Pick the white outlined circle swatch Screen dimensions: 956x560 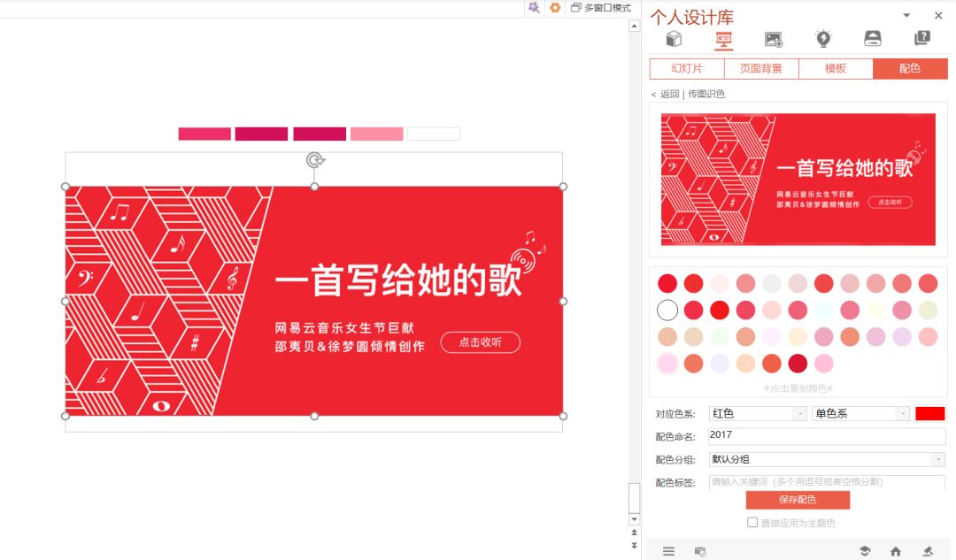pyautogui.click(x=667, y=311)
